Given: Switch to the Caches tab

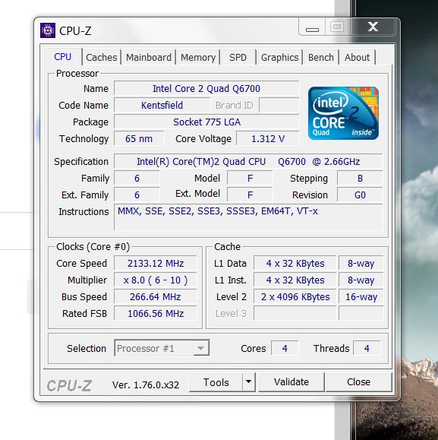Looking at the screenshot, I should coord(101,57).
